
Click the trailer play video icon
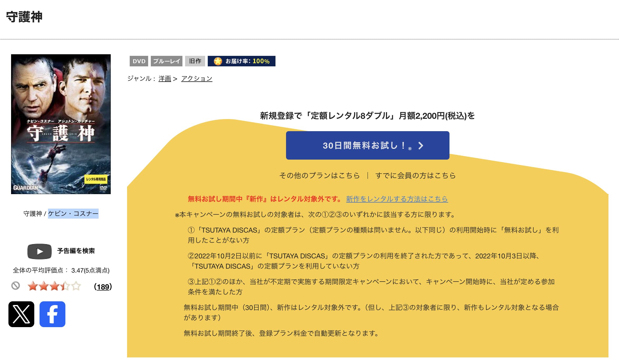tap(40, 251)
